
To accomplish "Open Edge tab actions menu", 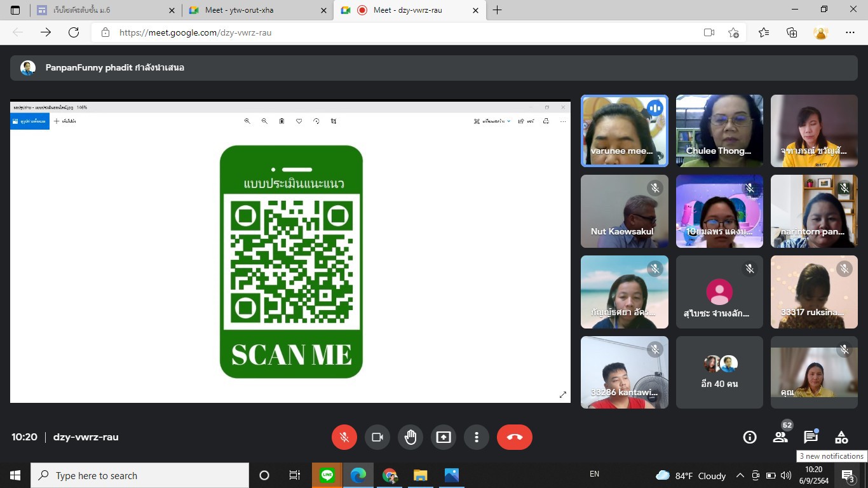I will point(15,10).
